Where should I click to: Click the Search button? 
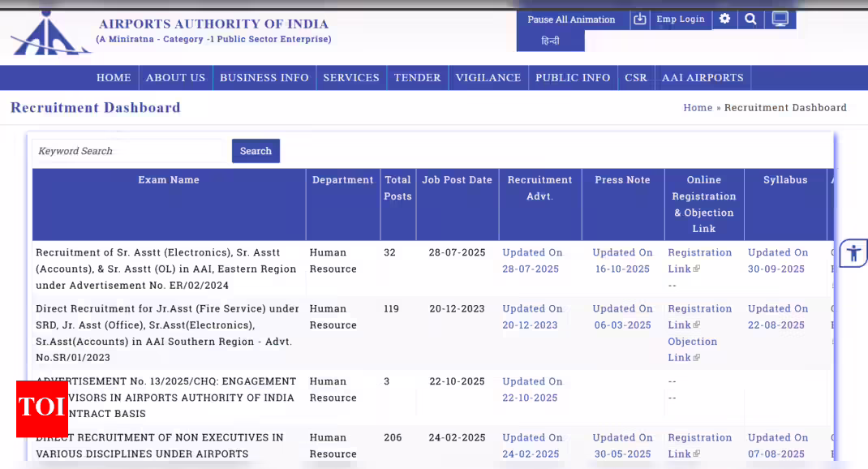[x=256, y=151]
